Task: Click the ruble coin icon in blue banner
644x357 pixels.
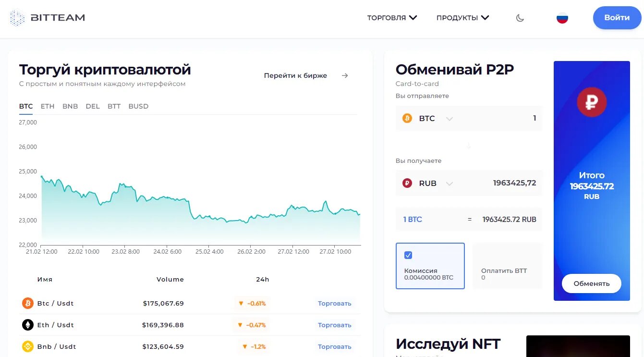Action: (x=592, y=102)
